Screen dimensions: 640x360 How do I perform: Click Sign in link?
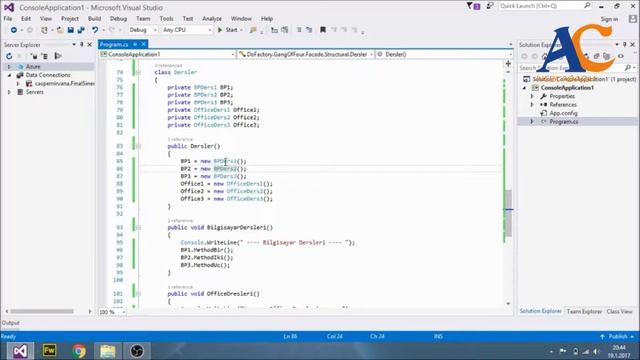(609, 19)
